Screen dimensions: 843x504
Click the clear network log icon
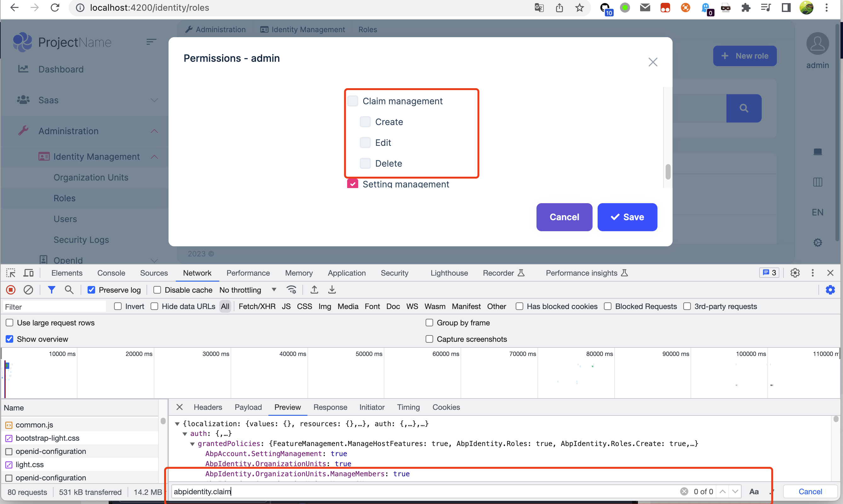[x=28, y=290]
